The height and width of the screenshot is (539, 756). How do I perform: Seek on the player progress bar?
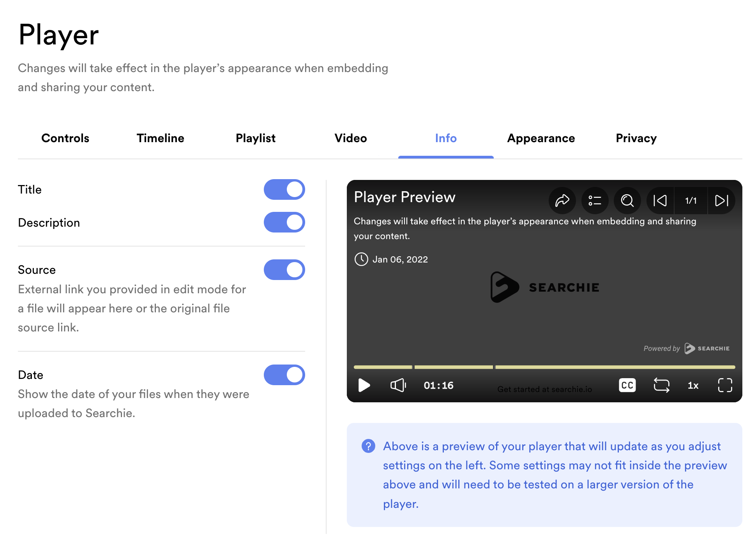coord(544,367)
